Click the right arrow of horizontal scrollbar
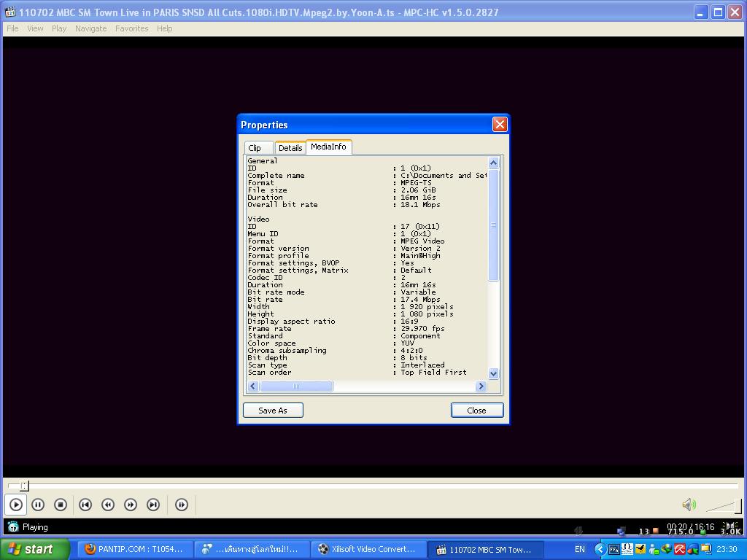This screenshot has height=560, width=747. pyautogui.click(x=481, y=386)
